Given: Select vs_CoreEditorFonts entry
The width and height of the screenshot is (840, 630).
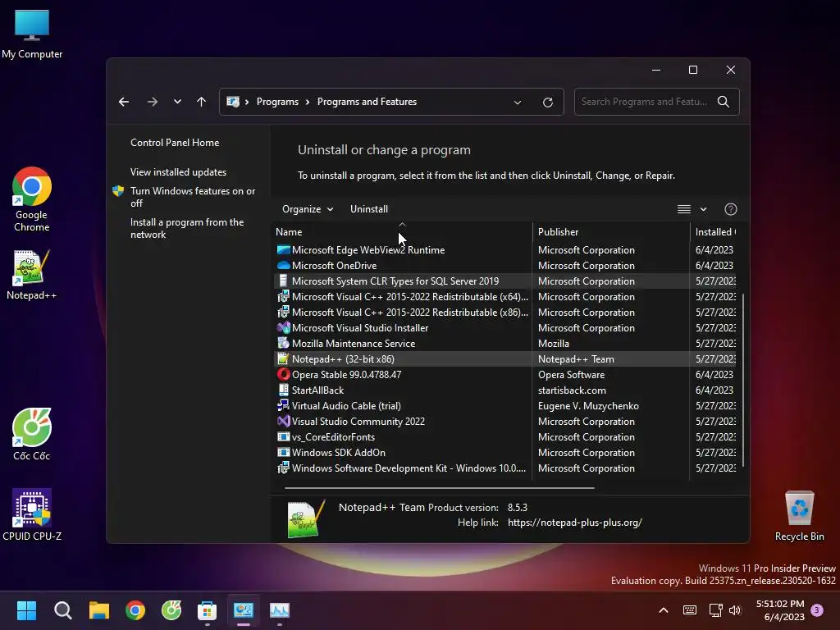Looking at the screenshot, I should 505,437.
